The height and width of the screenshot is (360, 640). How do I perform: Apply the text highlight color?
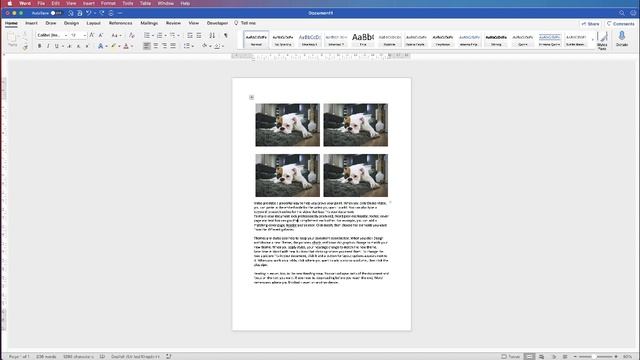pos(114,46)
